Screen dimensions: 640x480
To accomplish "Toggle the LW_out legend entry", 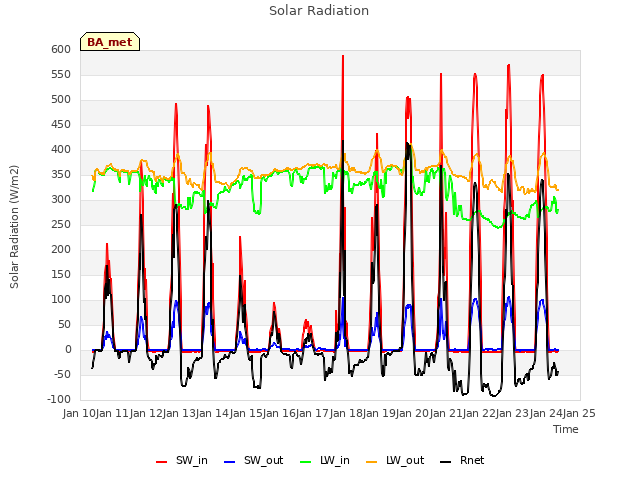I will 395,460.
